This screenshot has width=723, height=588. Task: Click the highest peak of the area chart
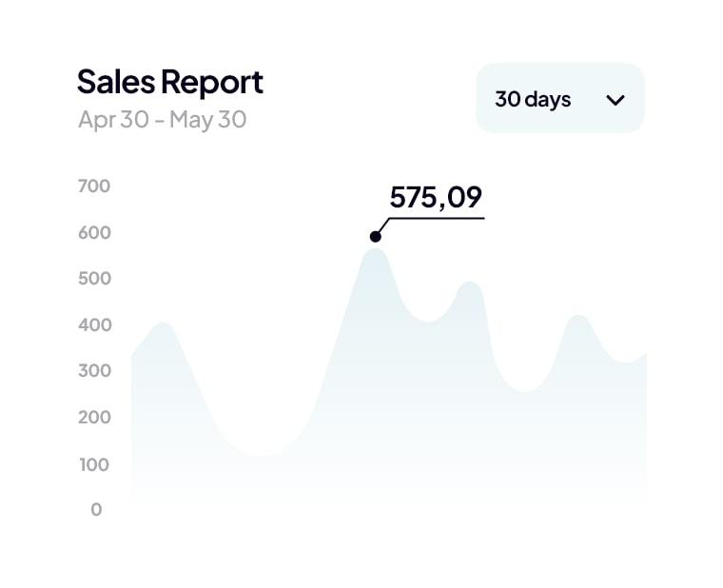click(376, 251)
